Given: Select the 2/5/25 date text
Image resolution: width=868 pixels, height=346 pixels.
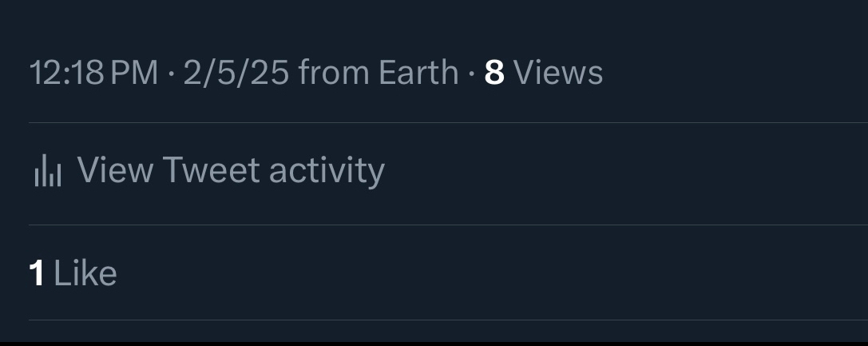Looking at the screenshot, I should tap(236, 74).
